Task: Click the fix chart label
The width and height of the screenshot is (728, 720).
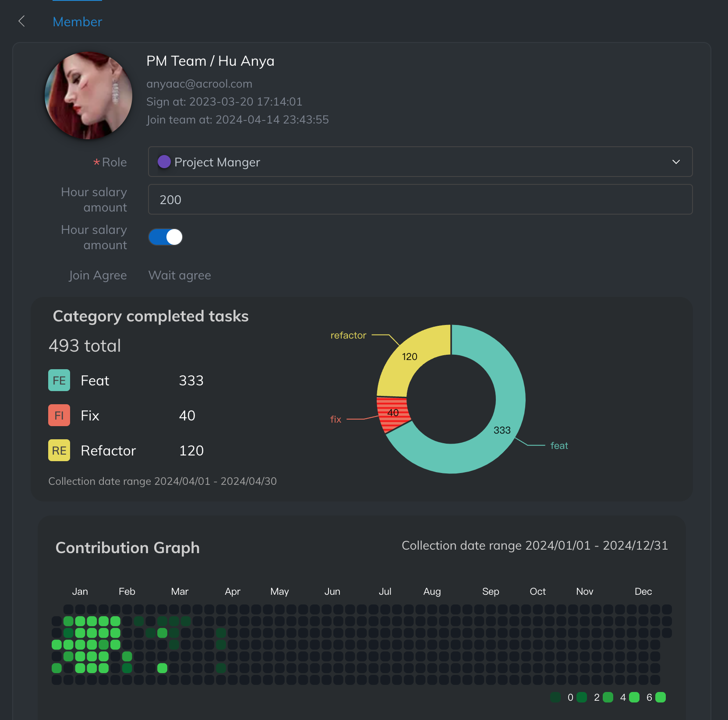Action: pos(336,420)
